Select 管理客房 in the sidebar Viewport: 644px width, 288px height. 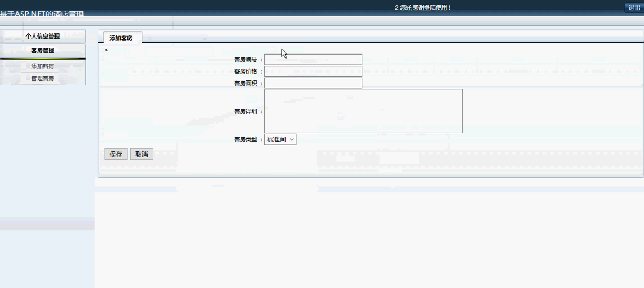(43, 78)
